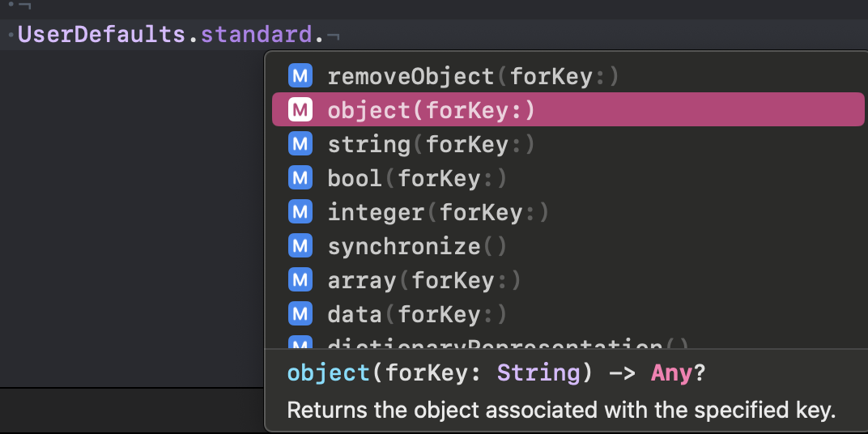
Task: Click the 'Returns the object associated' description
Action: click(561, 411)
